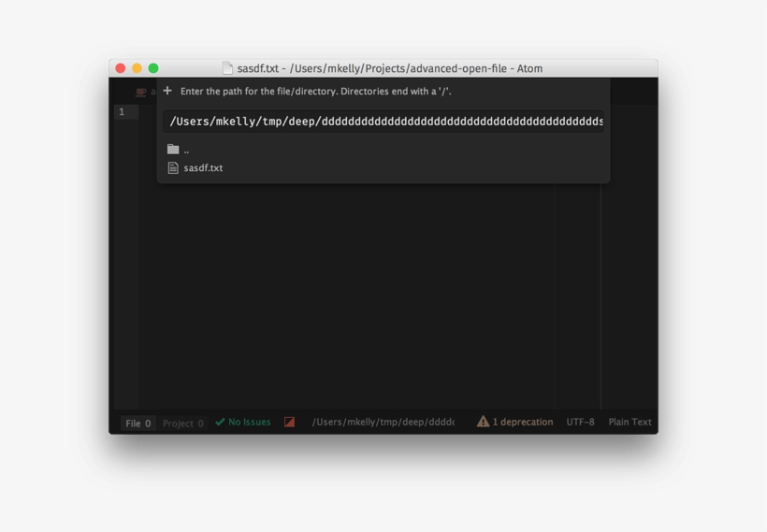
Task: Select the parent directory '..' entry
Action: click(383, 150)
